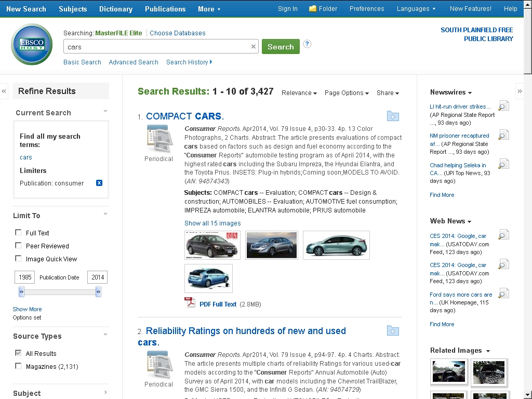Open the Share dropdown
Viewport: 532px width, 399px height.
(388, 93)
